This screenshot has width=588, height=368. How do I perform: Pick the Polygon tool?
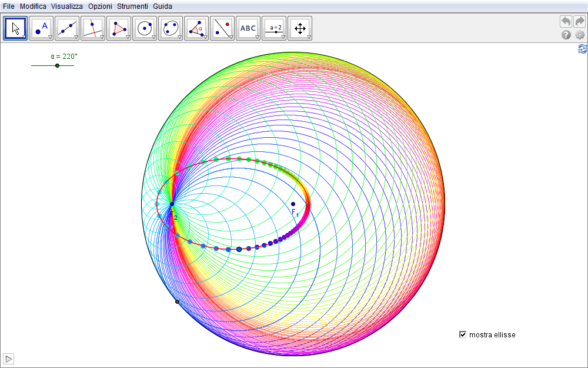pos(119,28)
